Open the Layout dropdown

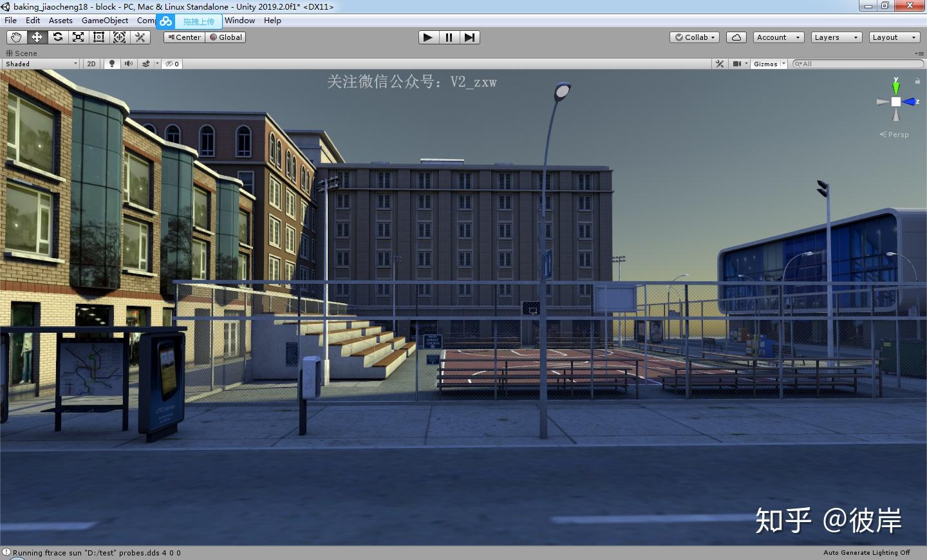point(894,37)
